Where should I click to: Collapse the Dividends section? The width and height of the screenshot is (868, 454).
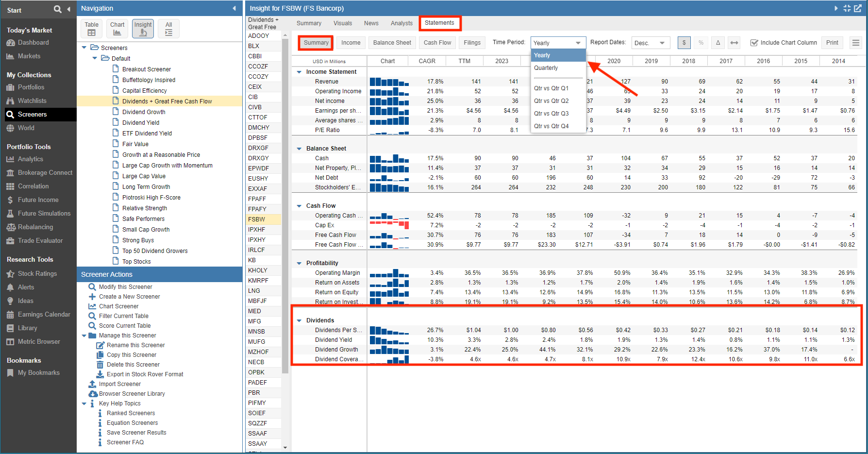[x=299, y=320]
